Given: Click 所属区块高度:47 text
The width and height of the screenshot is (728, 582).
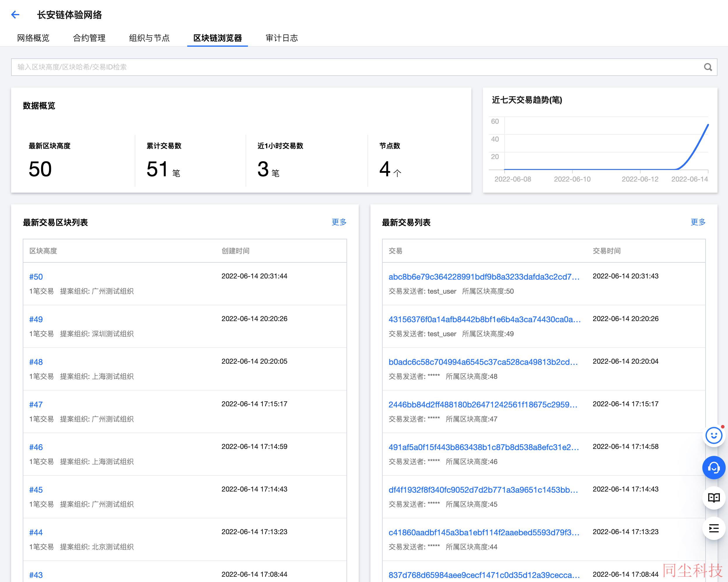Looking at the screenshot, I should (x=471, y=419).
